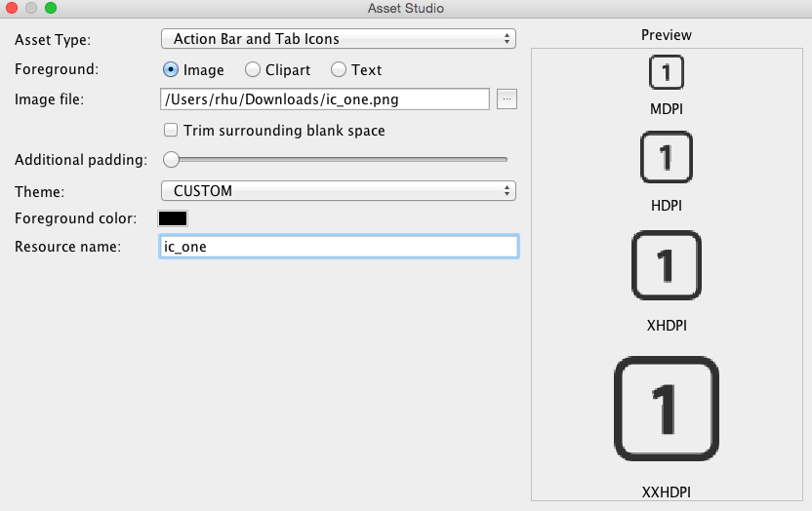
Task: Click the Image file path field
Action: point(325,98)
